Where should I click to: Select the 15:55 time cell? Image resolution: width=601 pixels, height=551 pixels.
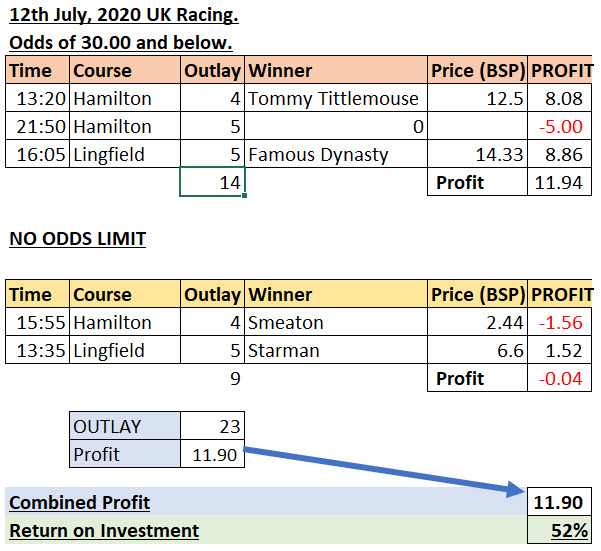pos(38,323)
